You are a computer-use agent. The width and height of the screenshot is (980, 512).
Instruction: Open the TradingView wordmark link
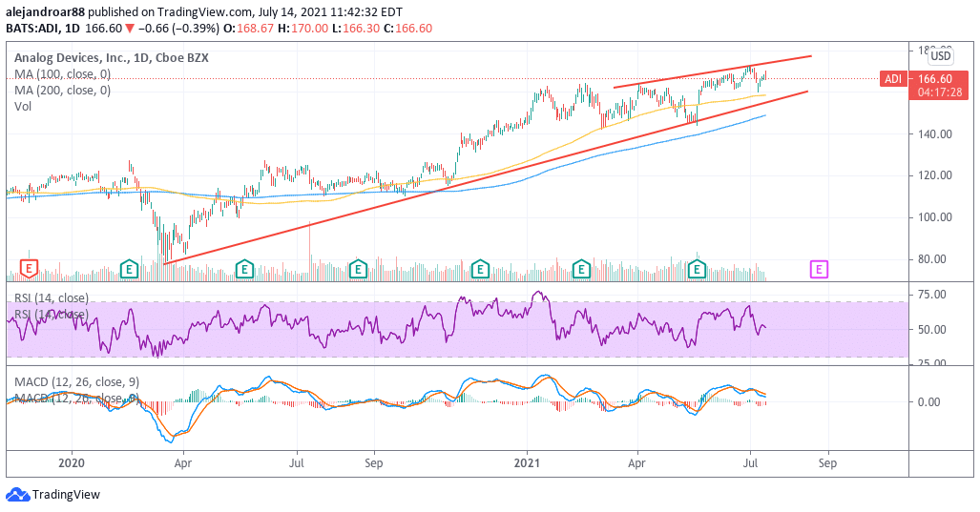click(66, 495)
